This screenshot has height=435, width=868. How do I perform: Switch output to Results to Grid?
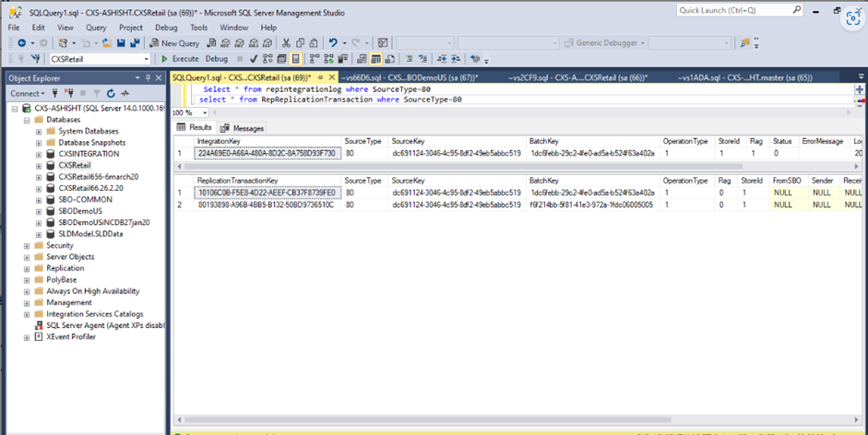point(375,59)
